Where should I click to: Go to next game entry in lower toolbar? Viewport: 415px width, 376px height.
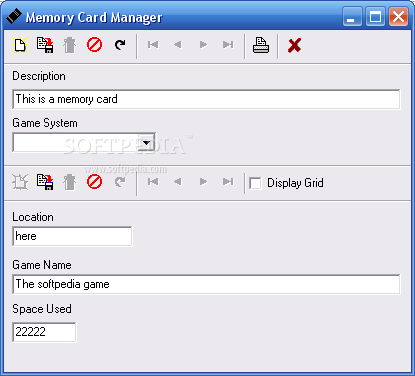[203, 182]
